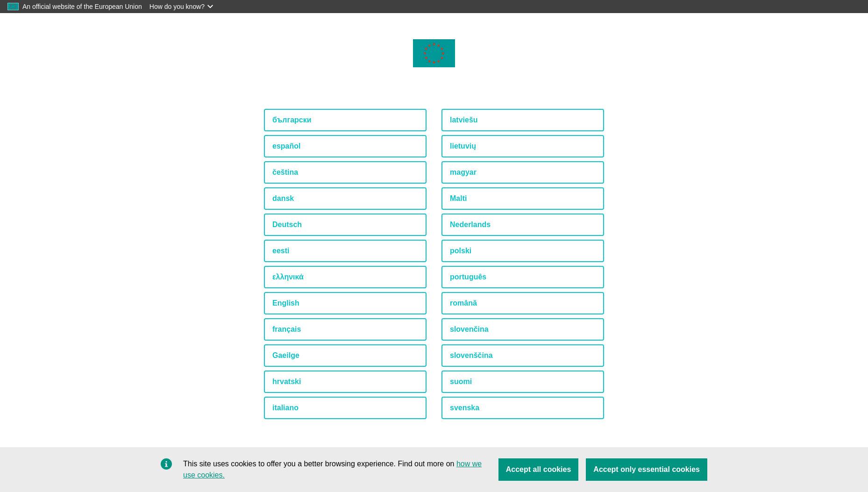Select svenska language
The image size is (868, 492).
523,408
